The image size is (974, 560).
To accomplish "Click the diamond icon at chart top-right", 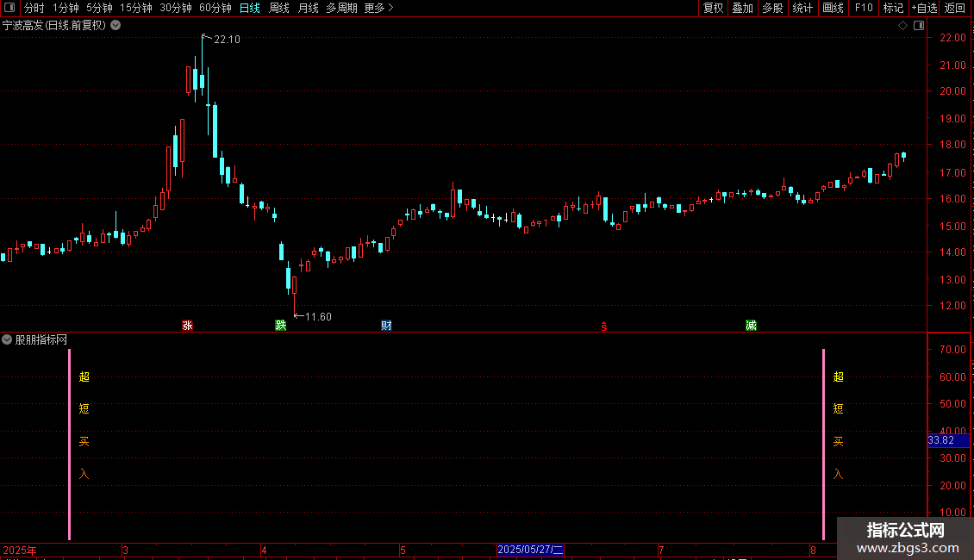I will click(x=903, y=26).
